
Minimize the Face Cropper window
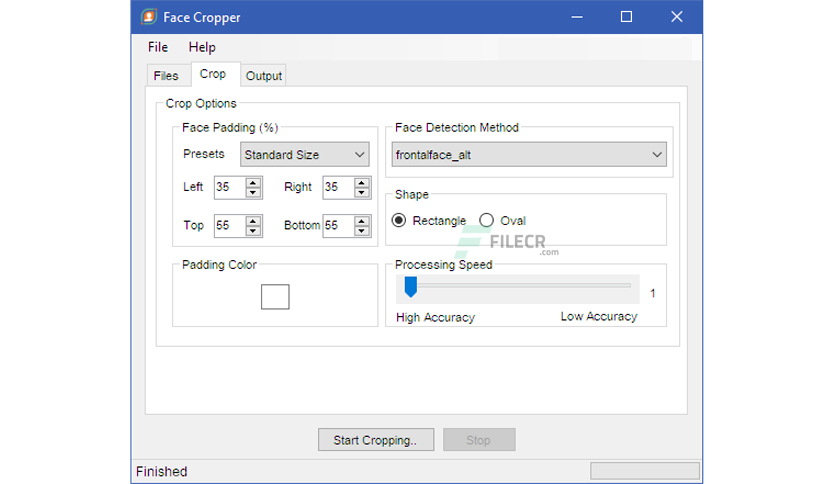577,17
